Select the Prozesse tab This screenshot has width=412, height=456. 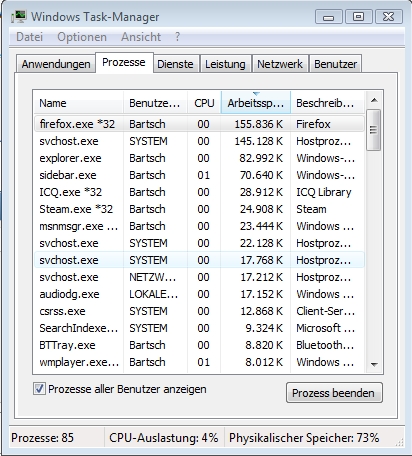(x=124, y=62)
